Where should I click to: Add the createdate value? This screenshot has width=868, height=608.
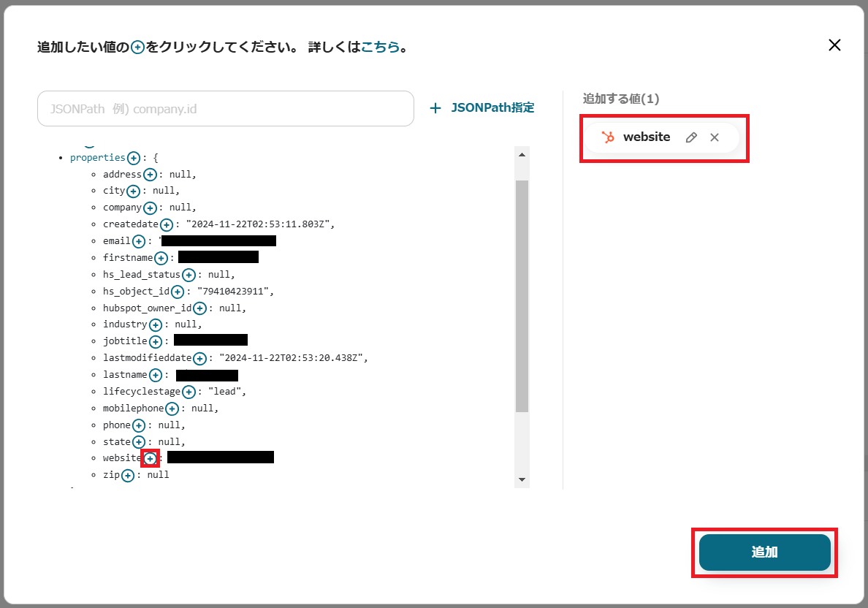pyautogui.click(x=167, y=225)
